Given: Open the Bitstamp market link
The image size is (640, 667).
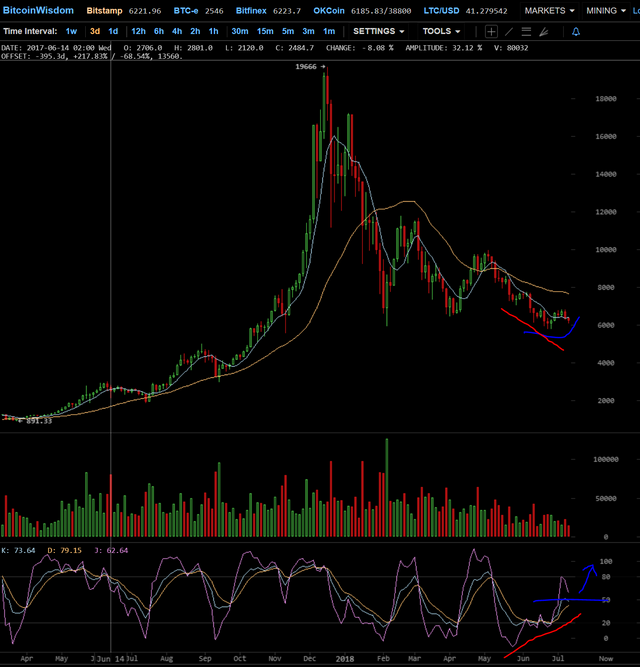Looking at the screenshot, I should pos(104,11).
